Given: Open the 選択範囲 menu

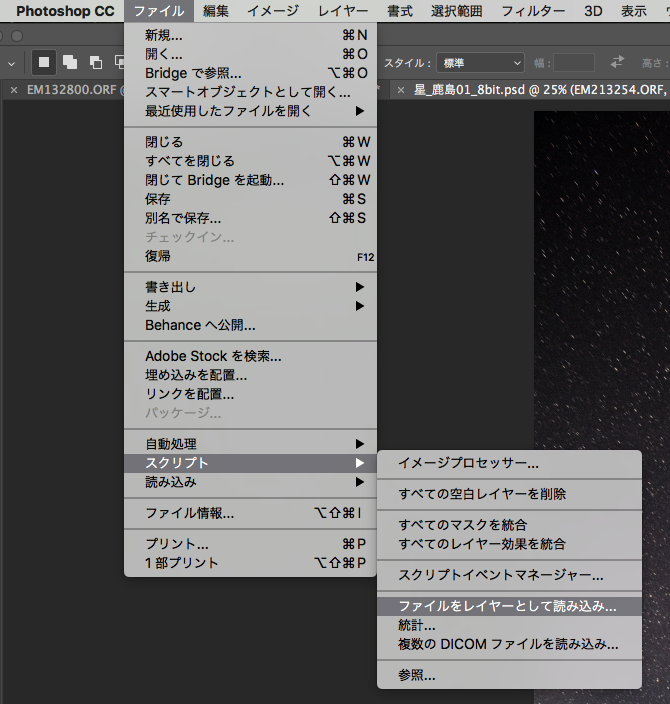Looking at the screenshot, I should point(457,11).
